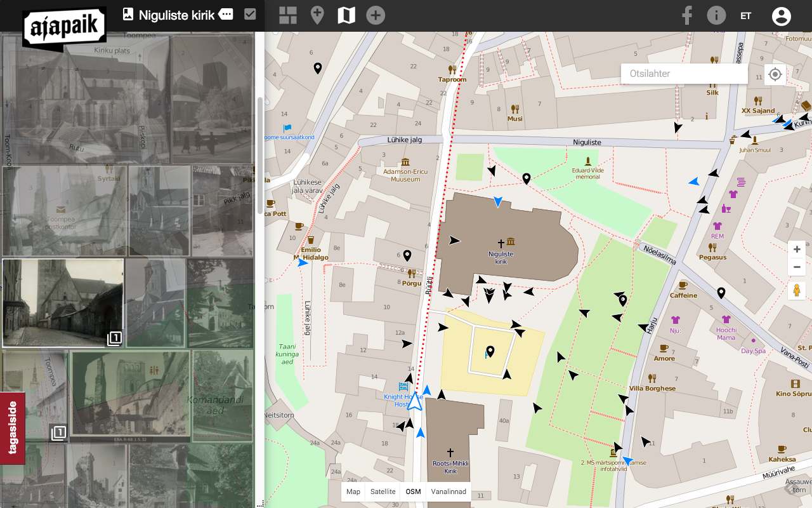Click the blue arrow marker north of Niguliste kirik
This screenshot has height=508, width=812.
point(498,202)
